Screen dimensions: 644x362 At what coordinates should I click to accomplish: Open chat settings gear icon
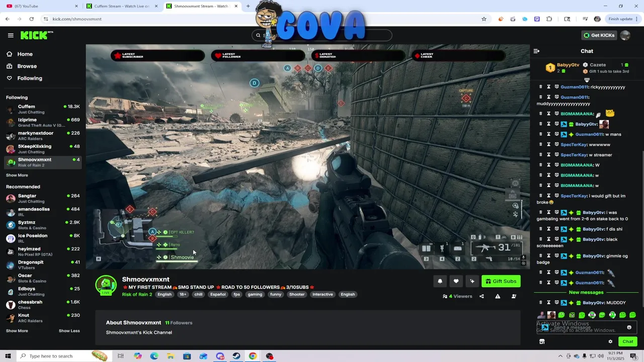coord(610,341)
